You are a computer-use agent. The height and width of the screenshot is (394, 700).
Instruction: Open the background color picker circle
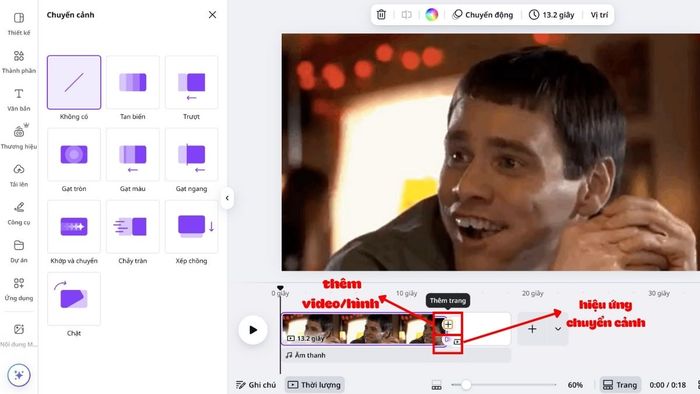(431, 15)
